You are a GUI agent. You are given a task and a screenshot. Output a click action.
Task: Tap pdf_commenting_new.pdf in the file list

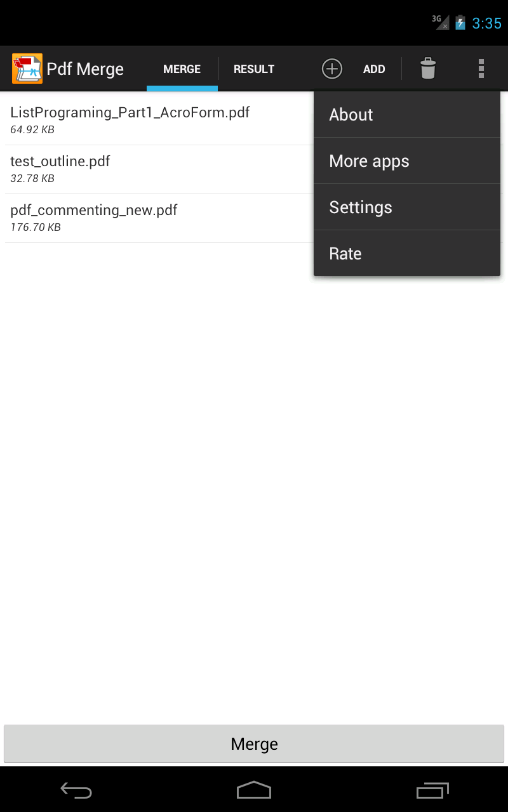click(93, 217)
